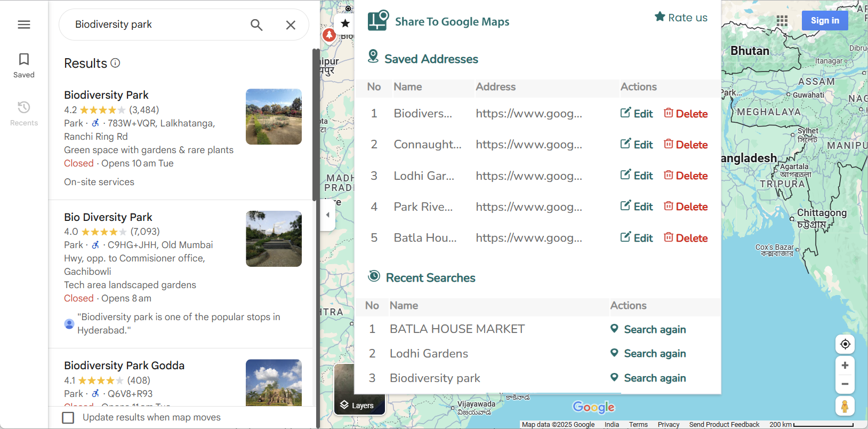The height and width of the screenshot is (429, 868).
Task: Open the Google apps grid
Action: (x=782, y=21)
